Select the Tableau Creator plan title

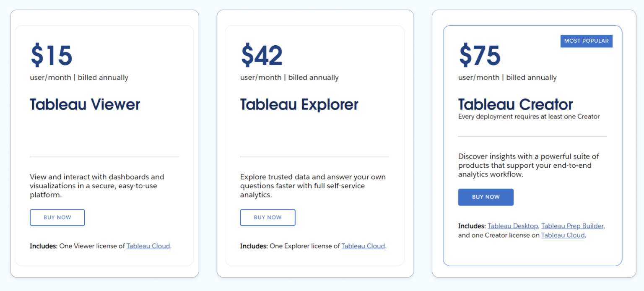[515, 104]
